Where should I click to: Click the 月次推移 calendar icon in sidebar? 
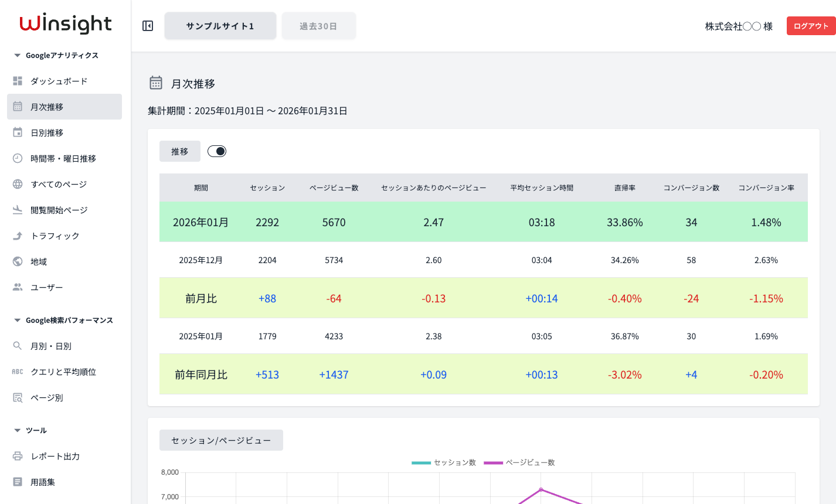pyautogui.click(x=18, y=107)
